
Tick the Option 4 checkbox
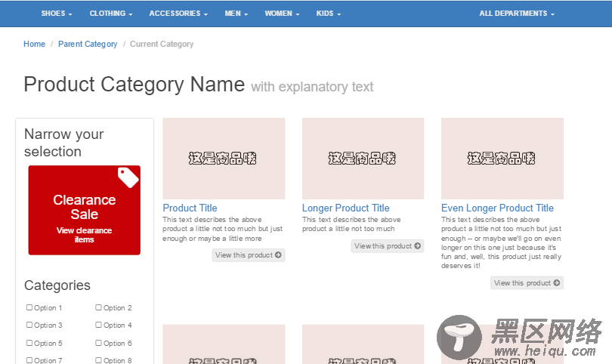pyautogui.click(x=98, y=325)
